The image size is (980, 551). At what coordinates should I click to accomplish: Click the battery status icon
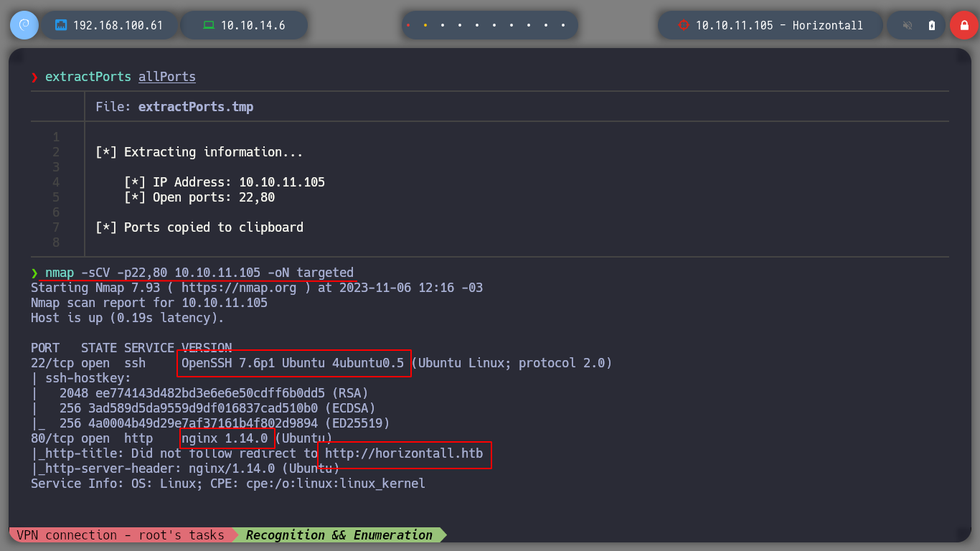point(932,25)
